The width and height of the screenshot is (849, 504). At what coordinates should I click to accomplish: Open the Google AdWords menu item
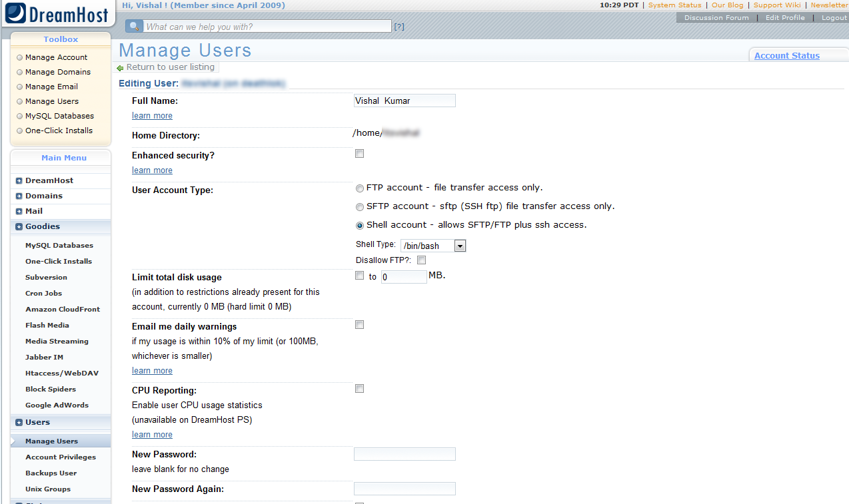(57, 405)
